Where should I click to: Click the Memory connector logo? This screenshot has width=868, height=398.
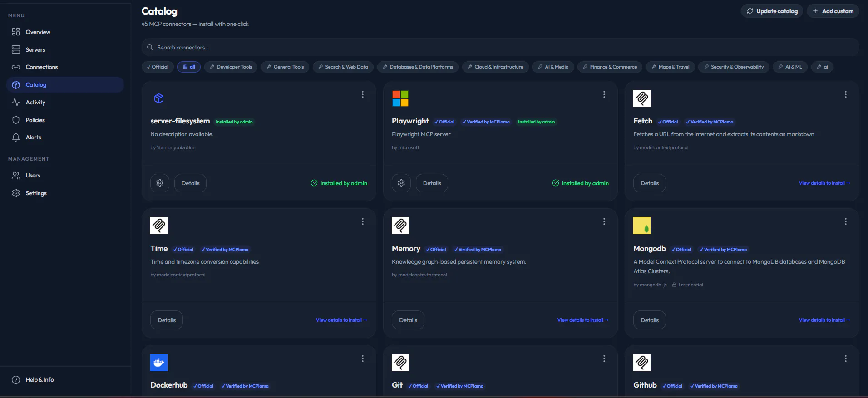(x=400, y=226)
